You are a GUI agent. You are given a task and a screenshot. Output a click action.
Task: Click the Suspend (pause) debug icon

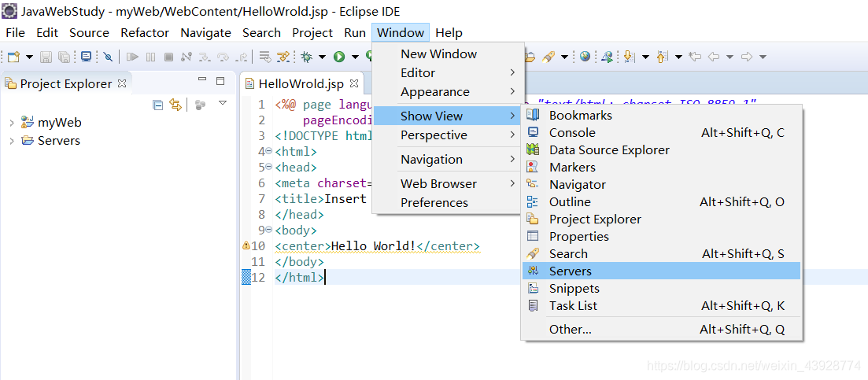click(x=150, y=57)
